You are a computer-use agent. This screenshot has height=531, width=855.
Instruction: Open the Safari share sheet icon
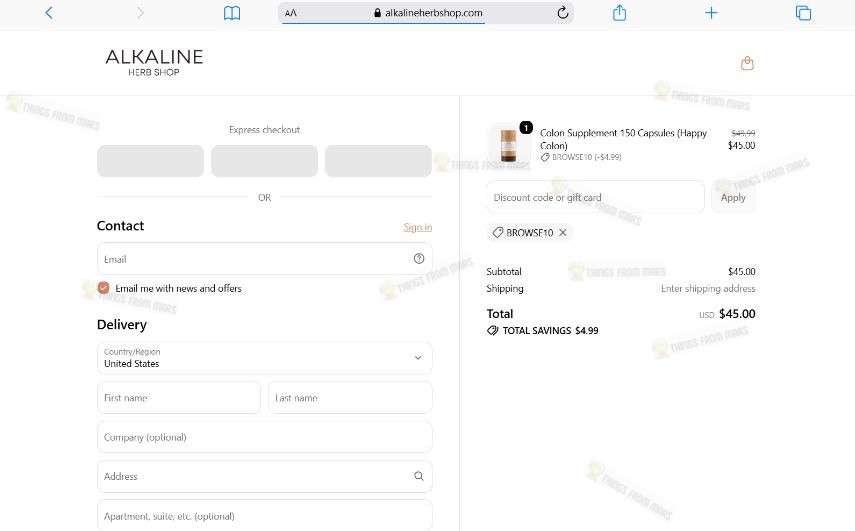[x=619, y=13]
